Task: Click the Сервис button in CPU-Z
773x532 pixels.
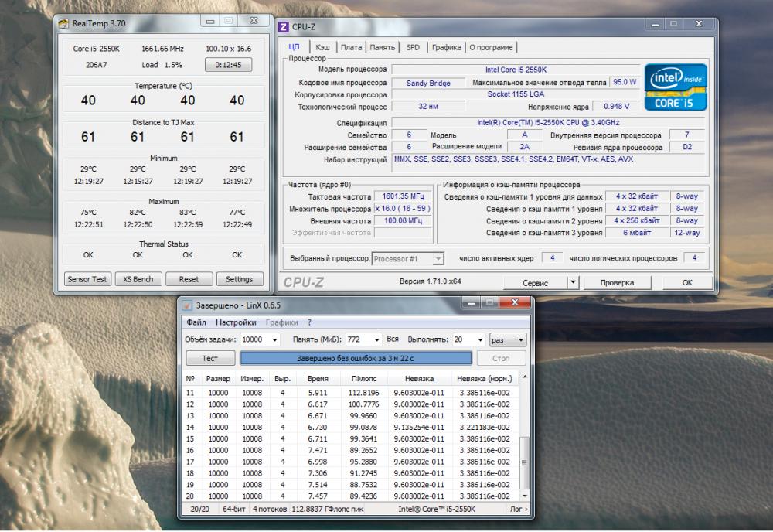Action: [535, 283]
